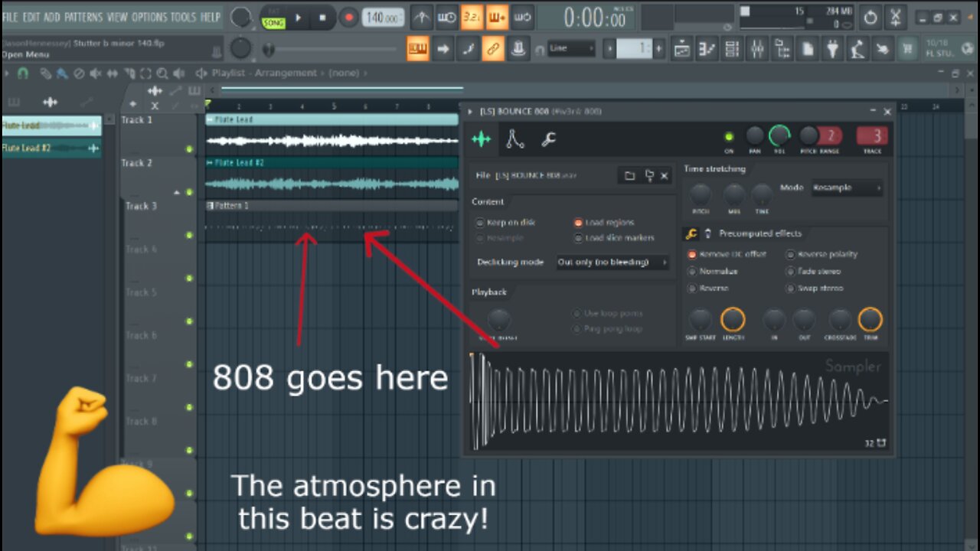Screen dimensions: 980x551
Task: Open the PATTERNS menu
Action: pyautogui.click(x=83, y=17)
